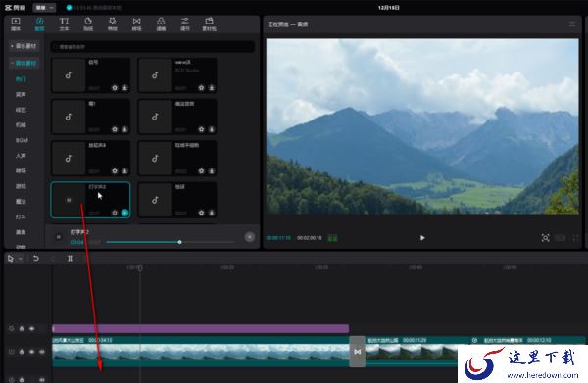The image size is (588, 383).
Task: Favorite the sound card beside 打字声2
Action: click(x=201, y=213)
